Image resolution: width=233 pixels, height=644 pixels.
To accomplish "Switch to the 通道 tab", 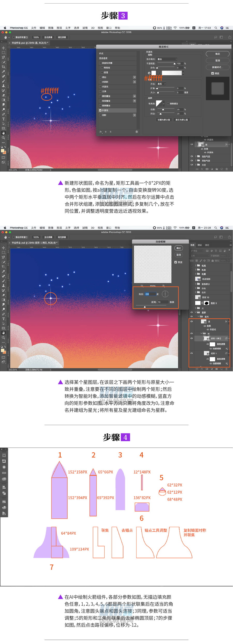I will [200, 245].
